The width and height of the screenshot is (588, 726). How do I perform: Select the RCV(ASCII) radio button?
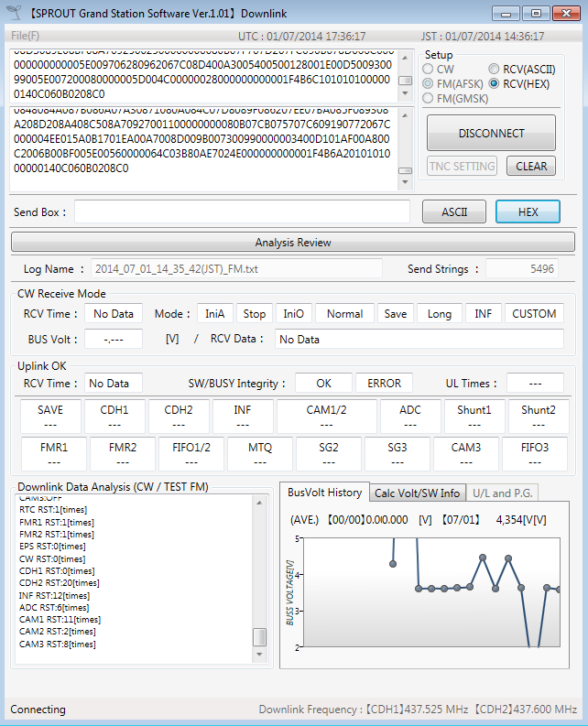tap(495, 70)
